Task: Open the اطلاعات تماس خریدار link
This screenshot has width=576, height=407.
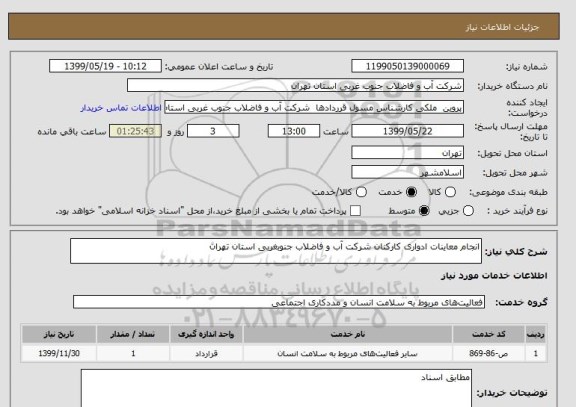Action: pos(121,108)
